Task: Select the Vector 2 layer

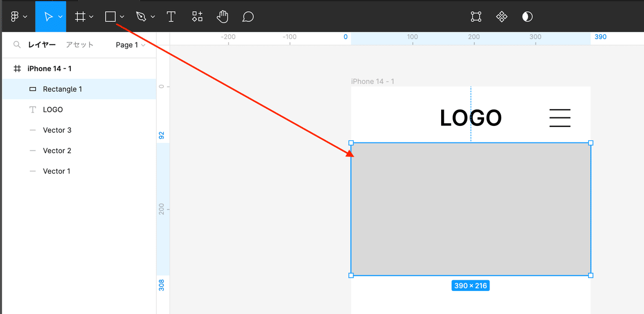Action: [78, 151]
